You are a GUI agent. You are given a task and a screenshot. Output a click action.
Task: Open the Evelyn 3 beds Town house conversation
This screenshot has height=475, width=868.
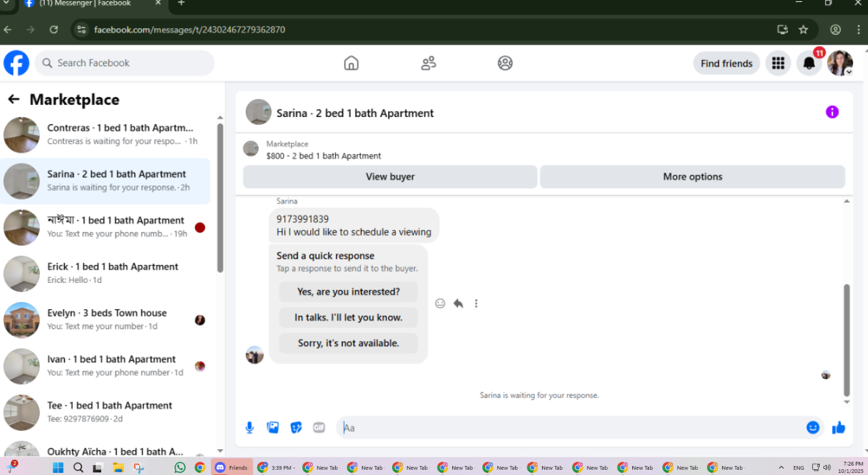[x=106, y=320]
